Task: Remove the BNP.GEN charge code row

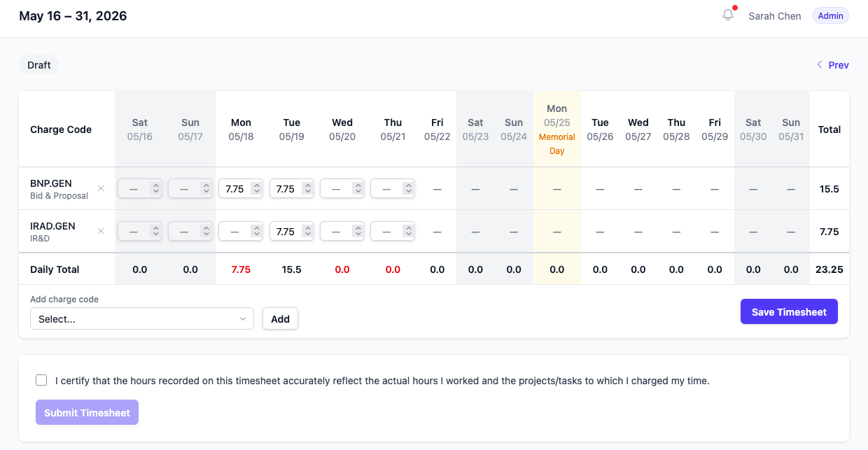Action: click(x=101, y=188)
